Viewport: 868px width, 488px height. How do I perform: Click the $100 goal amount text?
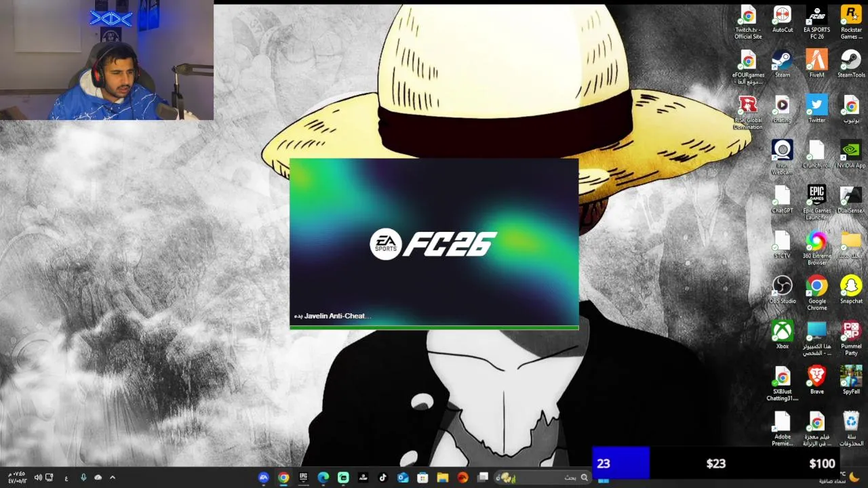tap(822, 464)
